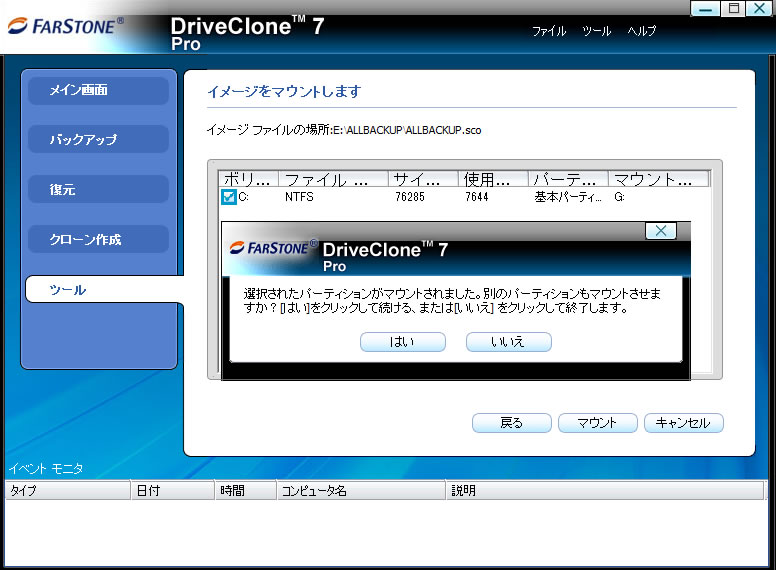Click the サイ... column header
The width and height of the screenshot is (776, 570).
point(424,179)
